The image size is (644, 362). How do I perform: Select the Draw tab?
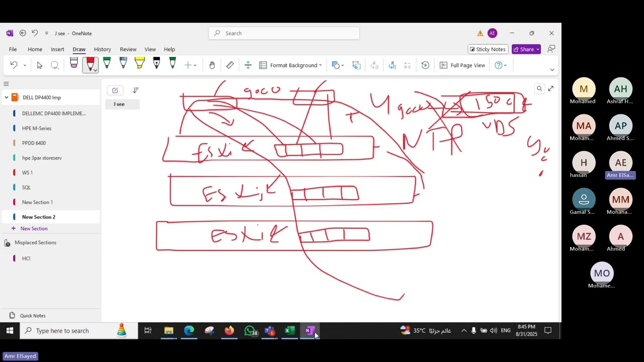(79, 49)
